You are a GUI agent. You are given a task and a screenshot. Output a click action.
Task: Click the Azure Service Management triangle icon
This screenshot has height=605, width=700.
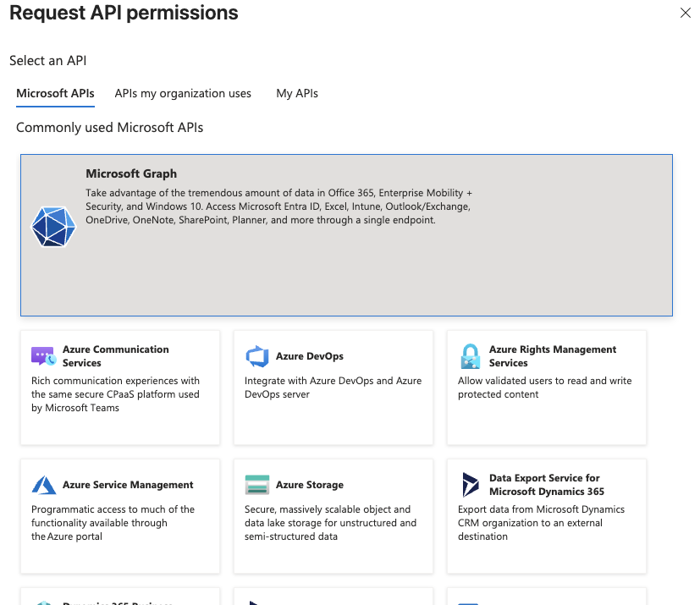click(x=43, y=485)
